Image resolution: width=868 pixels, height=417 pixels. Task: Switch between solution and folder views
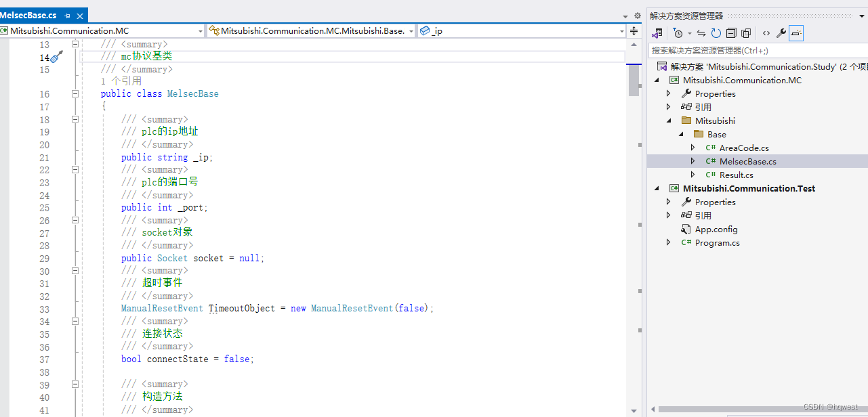tap(657, 33)
